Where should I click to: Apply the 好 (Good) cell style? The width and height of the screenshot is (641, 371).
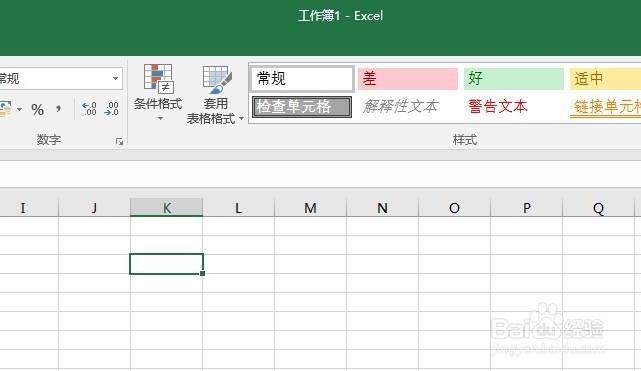(513, 78)
